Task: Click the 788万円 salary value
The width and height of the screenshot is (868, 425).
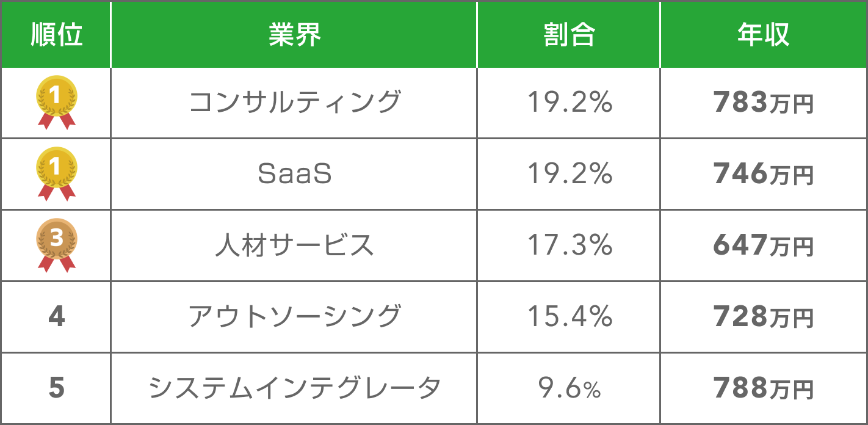Action: click(764, 388)
